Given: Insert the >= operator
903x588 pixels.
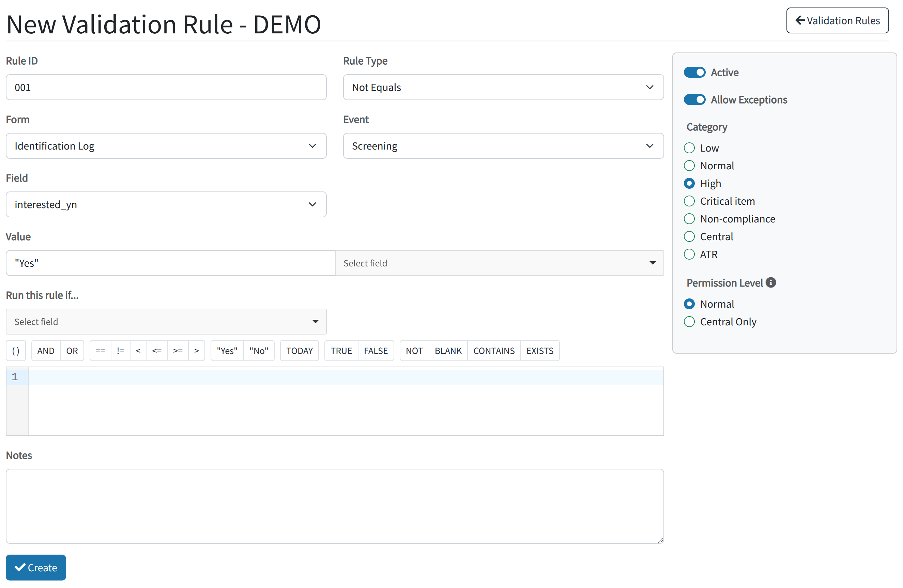Looking at the screenshot, I should (178, 351).
